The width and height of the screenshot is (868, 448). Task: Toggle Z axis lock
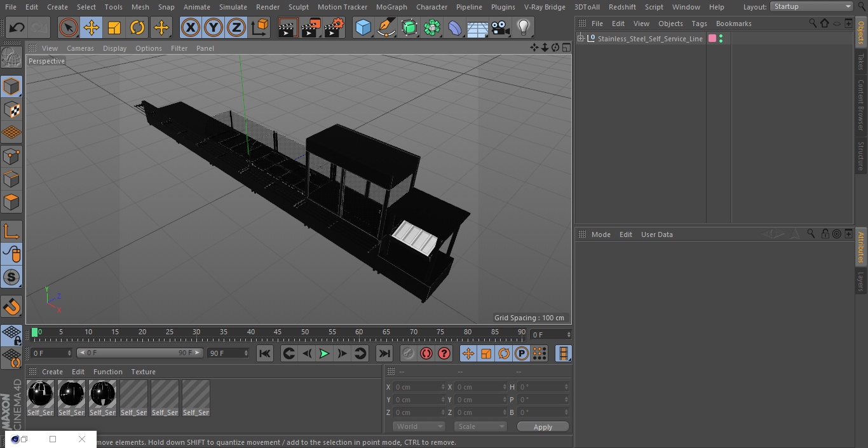tap(236, 27)
